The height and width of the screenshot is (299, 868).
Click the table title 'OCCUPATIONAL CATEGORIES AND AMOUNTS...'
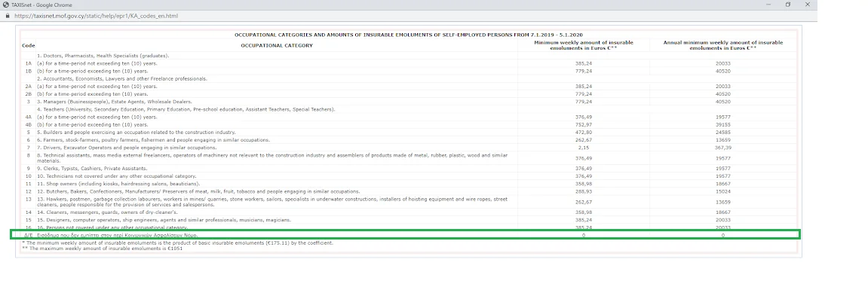tap(409, 35)
